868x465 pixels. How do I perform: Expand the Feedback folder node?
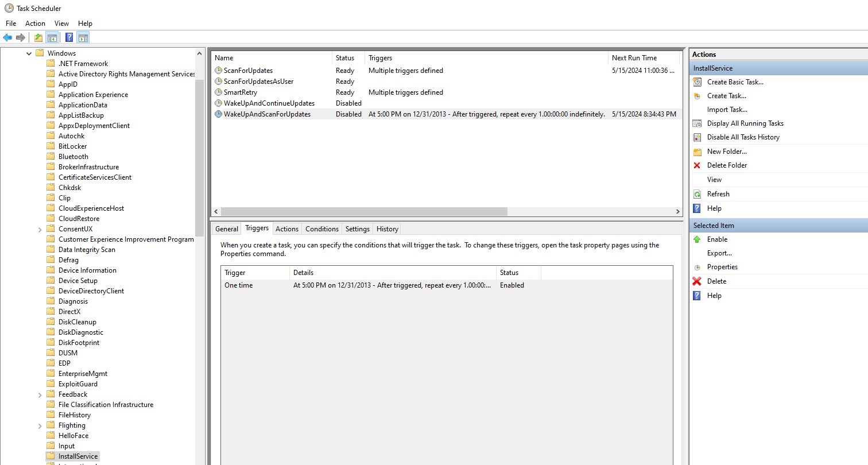pos(39,394)
